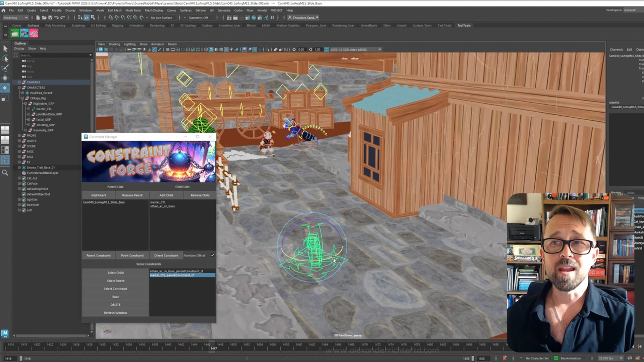
Task: Expand the CAMERAS group in Outliner
Action: [x=19, y=82]
